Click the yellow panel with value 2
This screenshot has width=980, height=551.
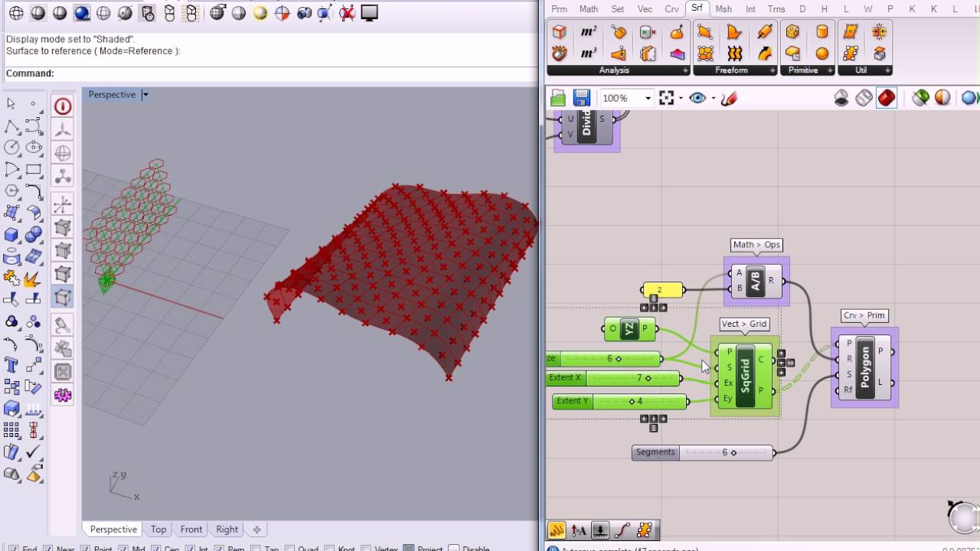[x=662, y=290]
